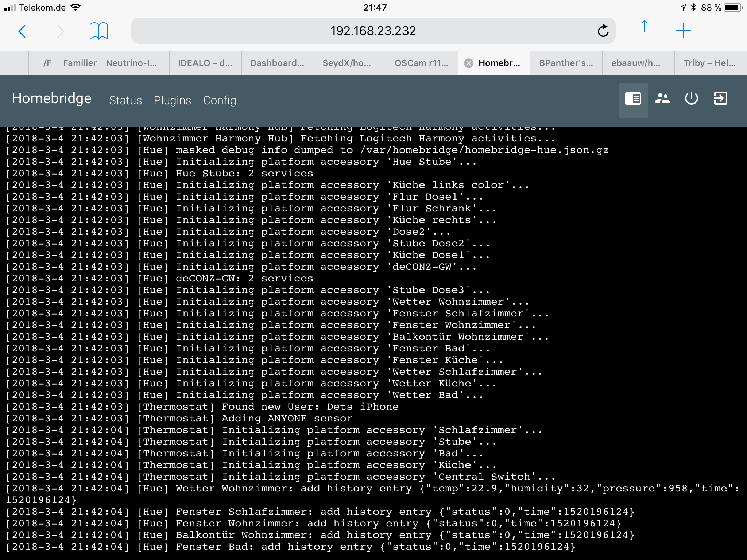Switch to the Triby – Hel... tab
The width and height of the screenshot is (747, 560).
pyautogui.click(x=709, y=63)
